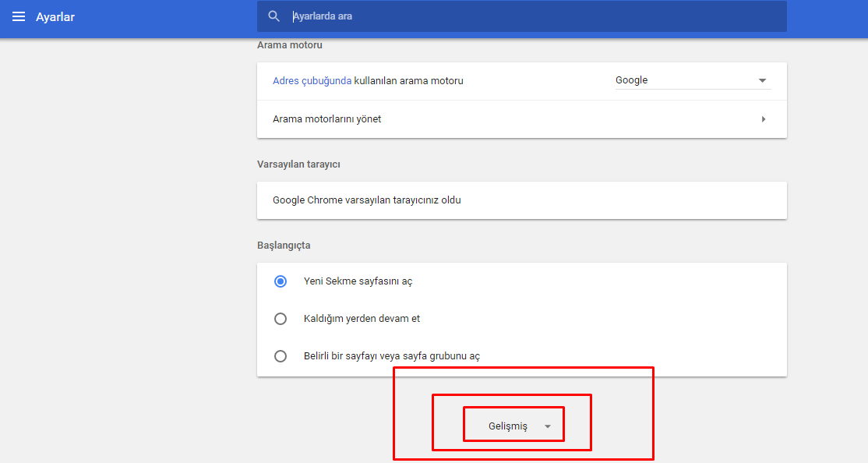Click the Ayarlar page title
The width and height of the screenshot is (868, 463).
[55, 17]
